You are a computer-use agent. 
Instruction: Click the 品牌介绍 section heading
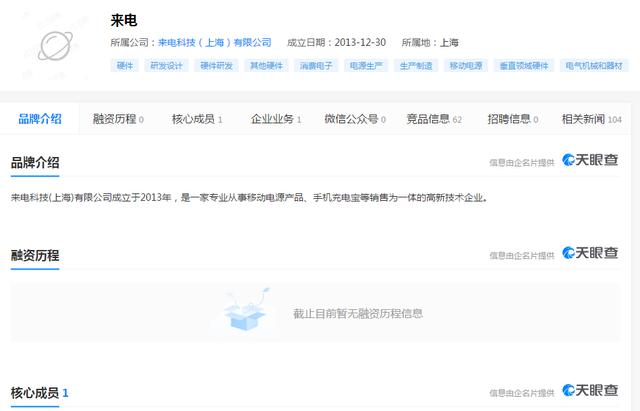pyautogui.click(x=35, y=162)
